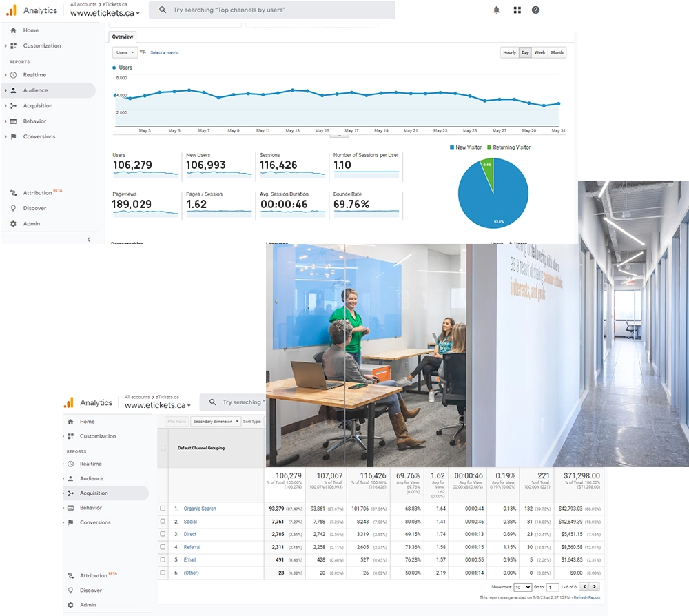Expand Customization in the Audience Overview sidebar

click(6, 45)
